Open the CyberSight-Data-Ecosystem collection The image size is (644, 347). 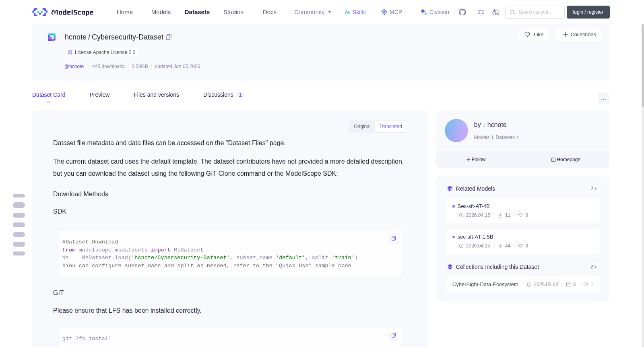click(522, 285)
